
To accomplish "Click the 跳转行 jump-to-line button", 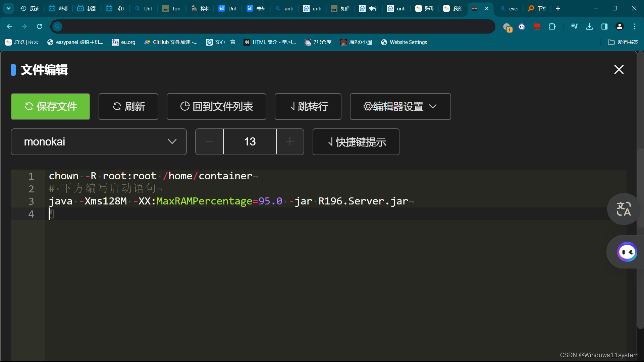I will tap(308, 107).
